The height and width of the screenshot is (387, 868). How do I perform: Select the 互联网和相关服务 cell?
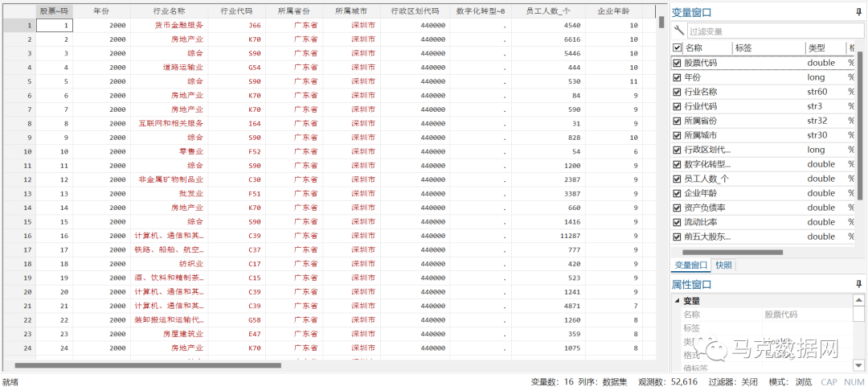click(170, 124)
